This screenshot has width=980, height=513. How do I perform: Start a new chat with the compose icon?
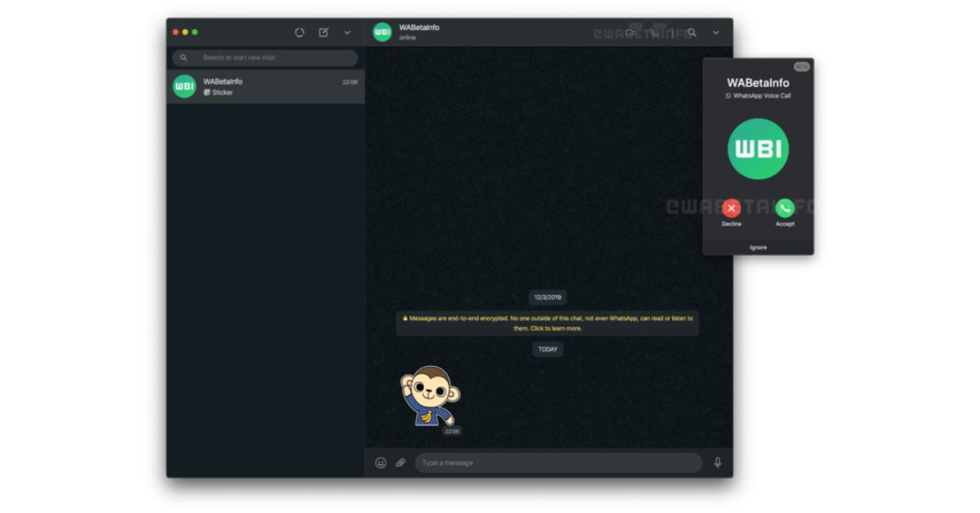pos(323,33)
